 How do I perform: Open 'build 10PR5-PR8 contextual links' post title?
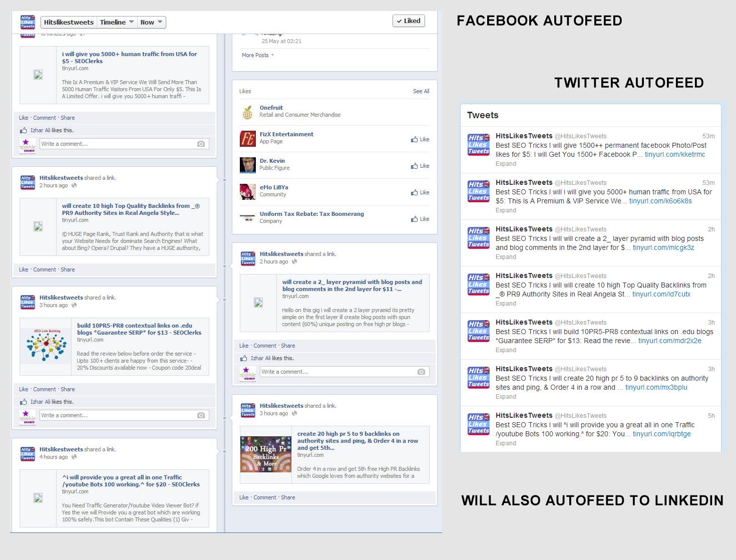click(139, 329)
